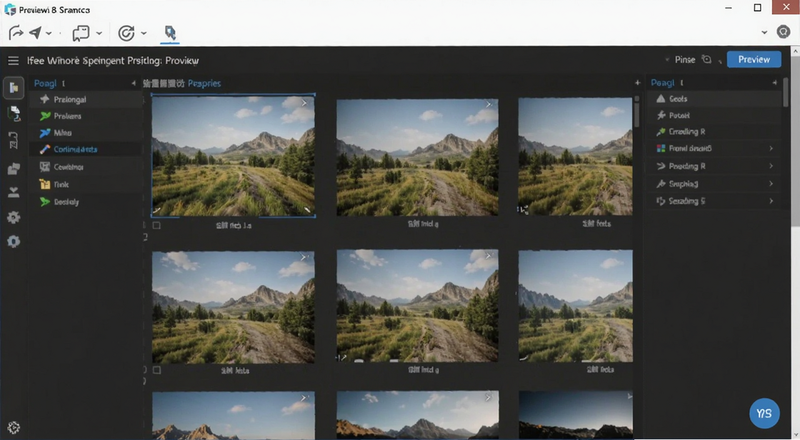Click the paper plane send icon
This screenshot has height=440, width=800.
[x=35, y=33]
